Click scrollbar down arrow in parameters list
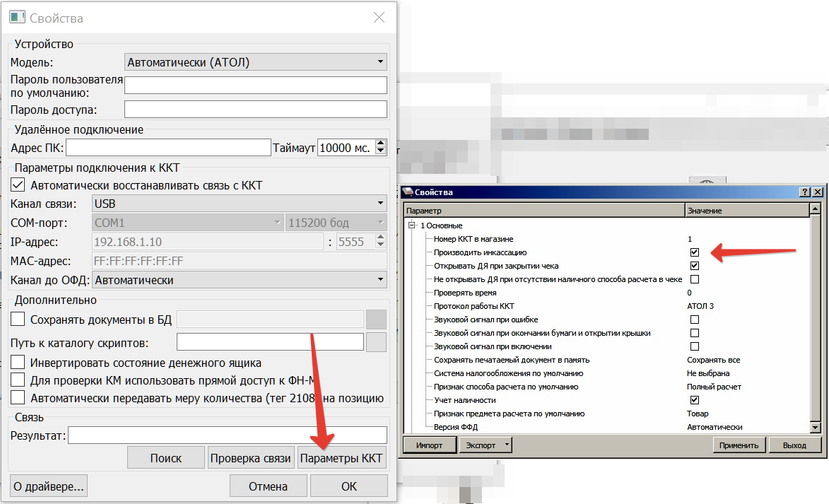The image size is (829, 504). pos(816,427)
